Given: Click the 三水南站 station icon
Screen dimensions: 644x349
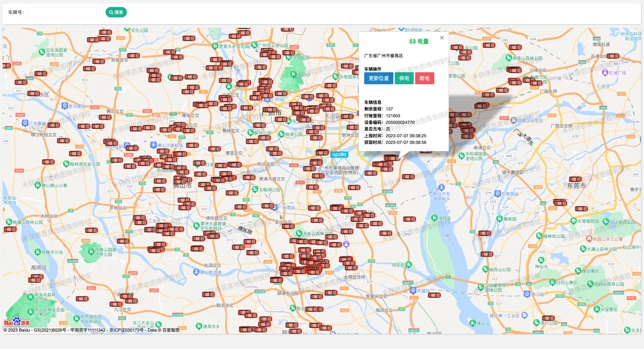Looking at the screenshot, I should [x=25, y=123].
